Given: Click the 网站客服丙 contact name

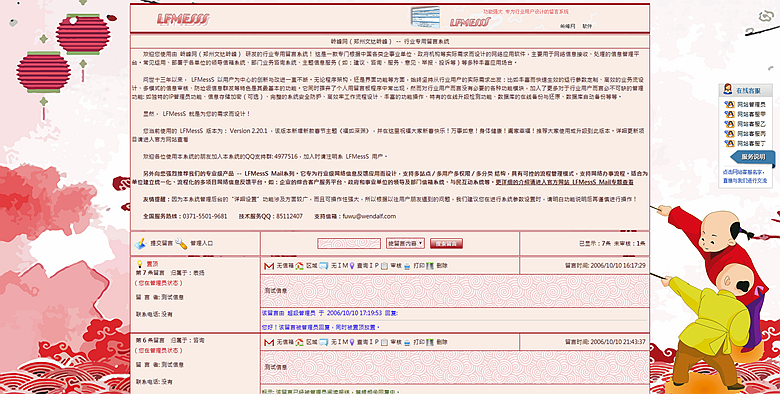Looking at the screenshot, I should click(751, 134).
